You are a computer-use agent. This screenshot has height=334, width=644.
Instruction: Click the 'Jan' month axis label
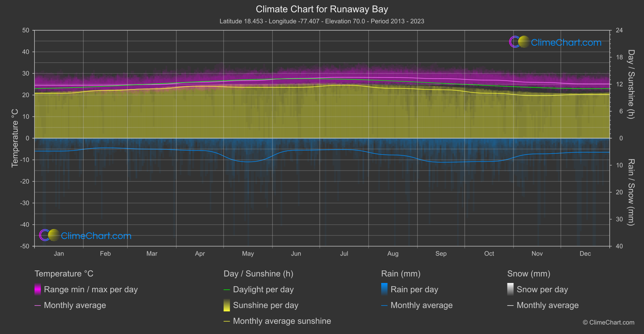(59, 253)
